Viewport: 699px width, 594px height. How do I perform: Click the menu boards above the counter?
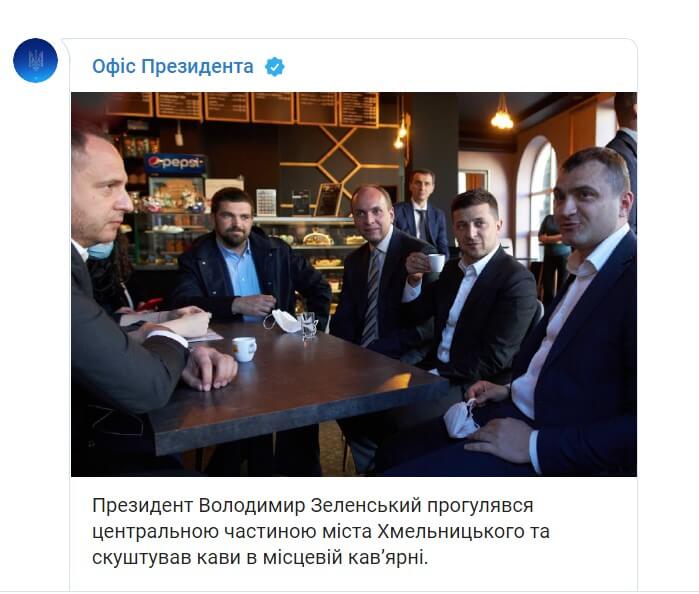coord(243,108)
